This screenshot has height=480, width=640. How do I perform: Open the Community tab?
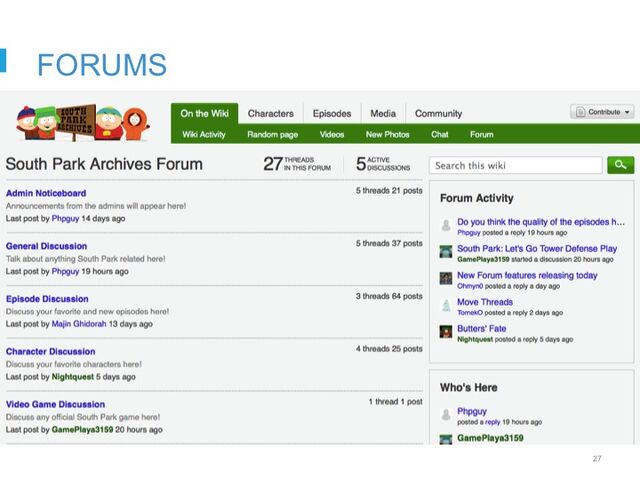[x=438, y=113]
